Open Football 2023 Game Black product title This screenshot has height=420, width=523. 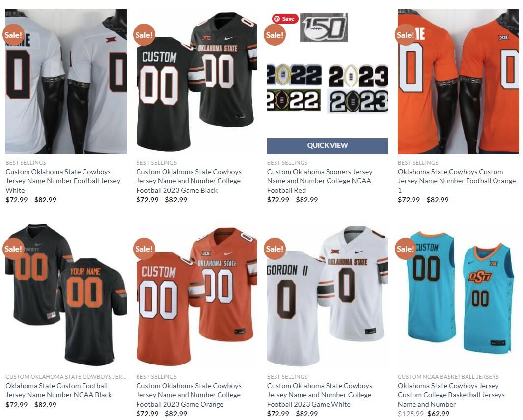point(189,181)
